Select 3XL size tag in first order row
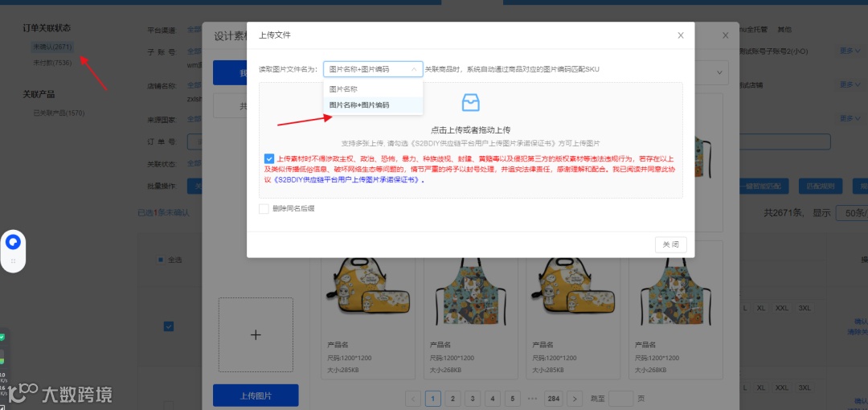868x410 pixels. (x=805, y=307)
